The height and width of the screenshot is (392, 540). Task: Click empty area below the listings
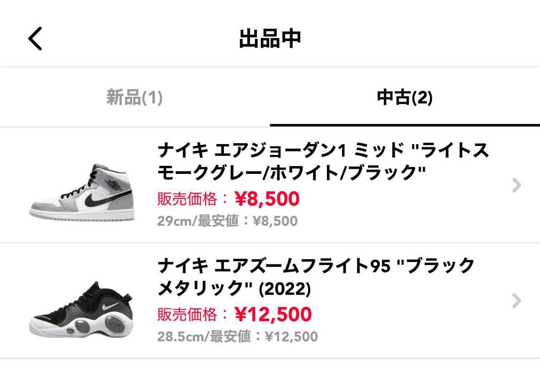pos(270,376)
